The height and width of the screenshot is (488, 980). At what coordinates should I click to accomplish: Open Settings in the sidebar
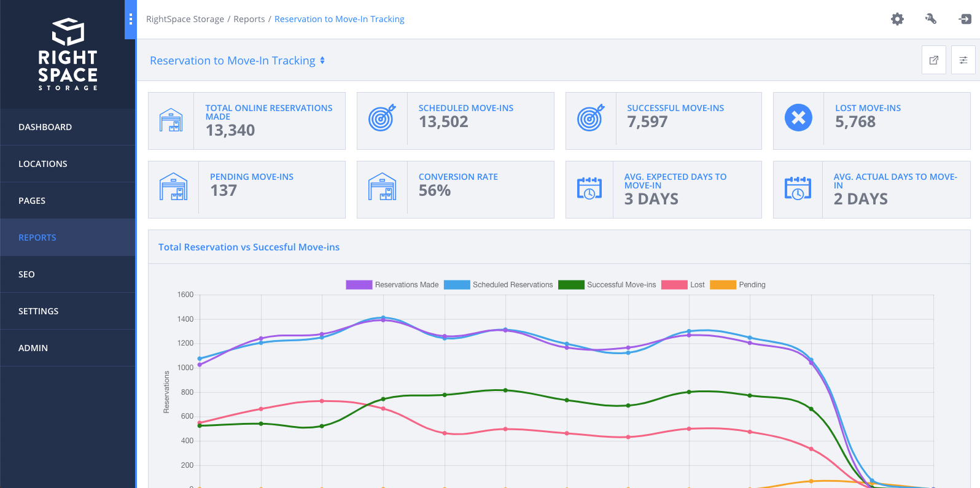(68, 311)
